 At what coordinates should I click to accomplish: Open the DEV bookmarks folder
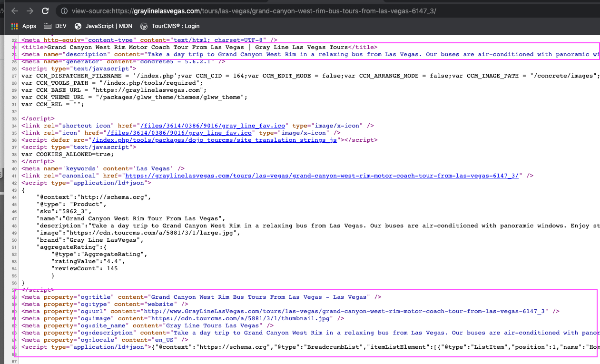[x=55, y=26]
